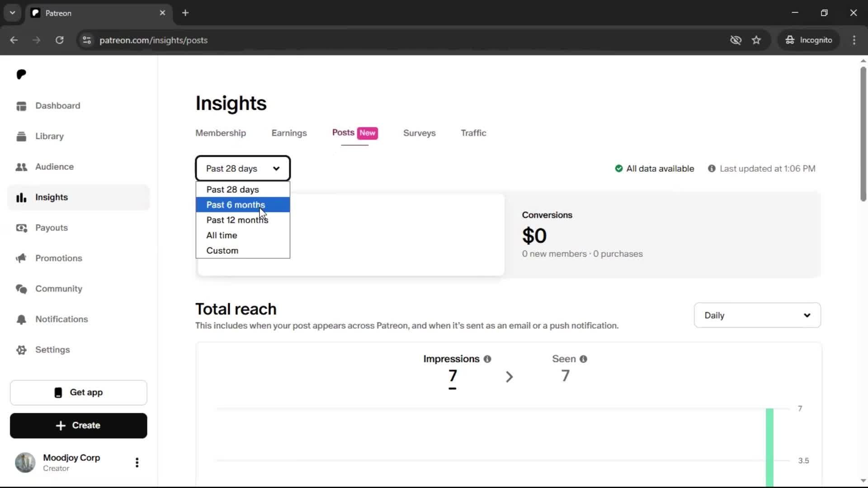This screenshot has height=488, width=868.
Task: Click the '0 new members · 0 purchases' text
Action: point(582,254)
